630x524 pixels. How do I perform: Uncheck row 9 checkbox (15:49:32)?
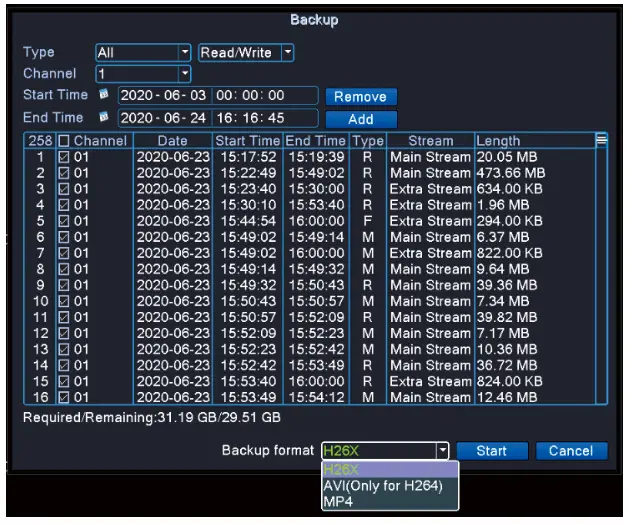pos(64,285)
